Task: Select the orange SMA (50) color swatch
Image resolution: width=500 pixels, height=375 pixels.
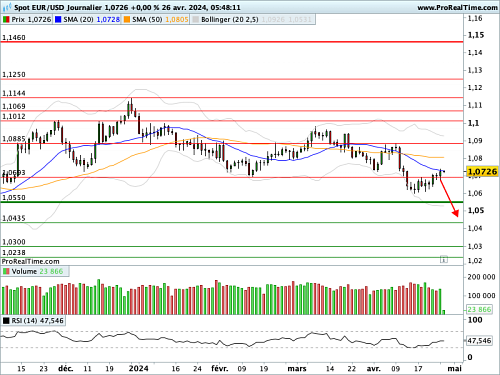Action: [x=127, y=20]
